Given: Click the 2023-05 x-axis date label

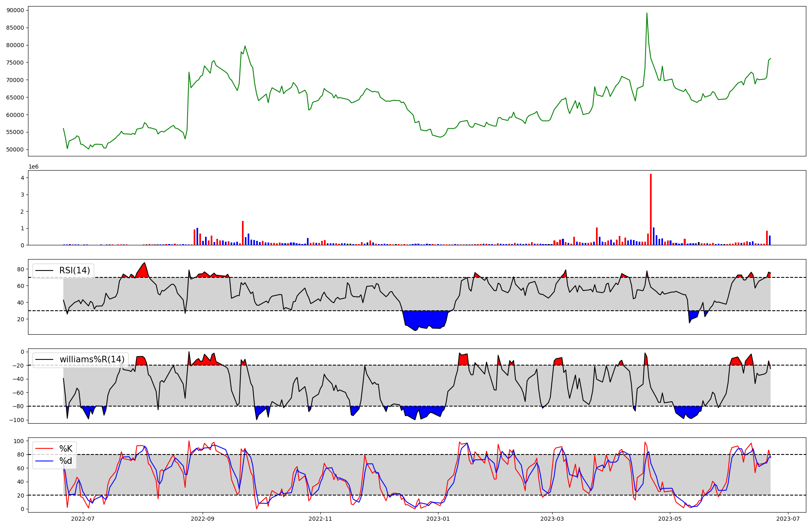Looking at the screenshot, I should click(670, 519).
